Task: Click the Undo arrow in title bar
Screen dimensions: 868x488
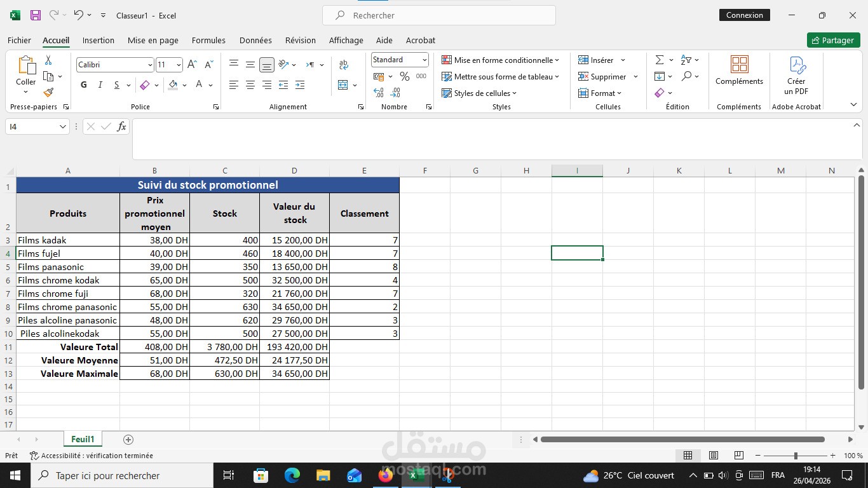Action: click(78, 15)
